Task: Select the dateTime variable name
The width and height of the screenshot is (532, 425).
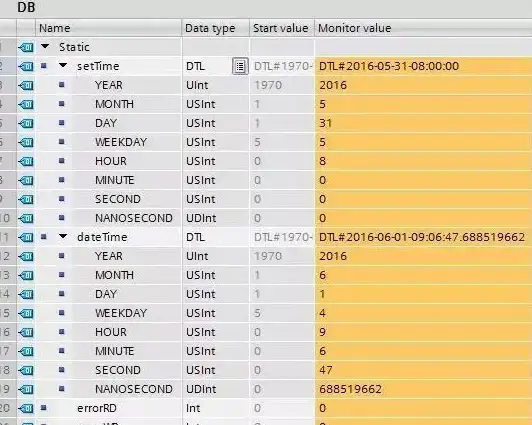Action: (102, 237)
